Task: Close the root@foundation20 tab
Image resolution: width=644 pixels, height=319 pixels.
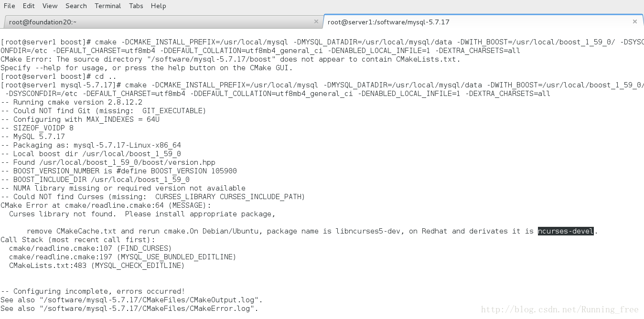Action: tap(316, 21)
